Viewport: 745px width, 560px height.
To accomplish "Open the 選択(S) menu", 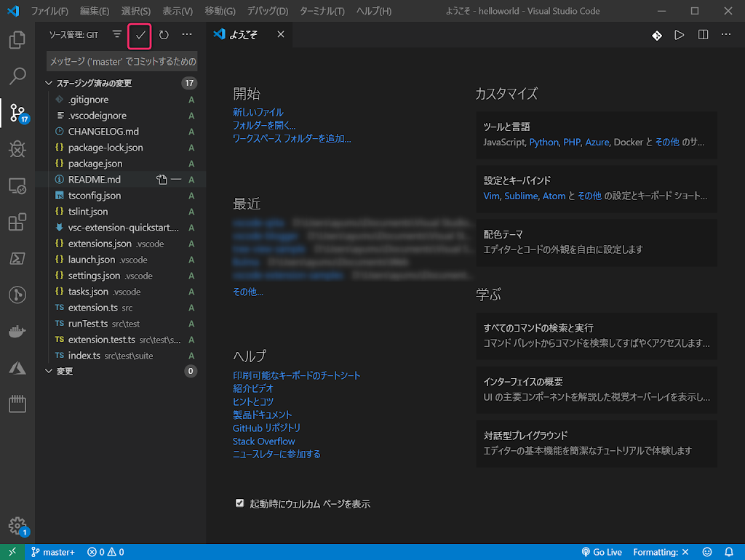I will 136,11.
